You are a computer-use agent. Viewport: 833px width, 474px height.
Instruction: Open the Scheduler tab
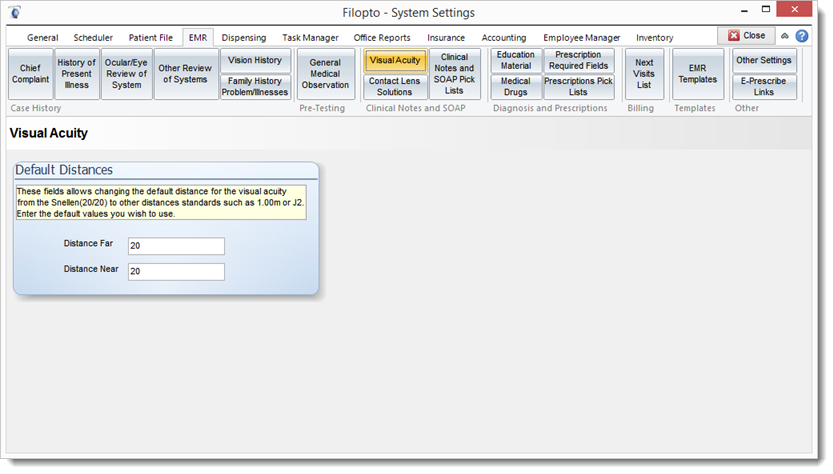click(93, 38)
